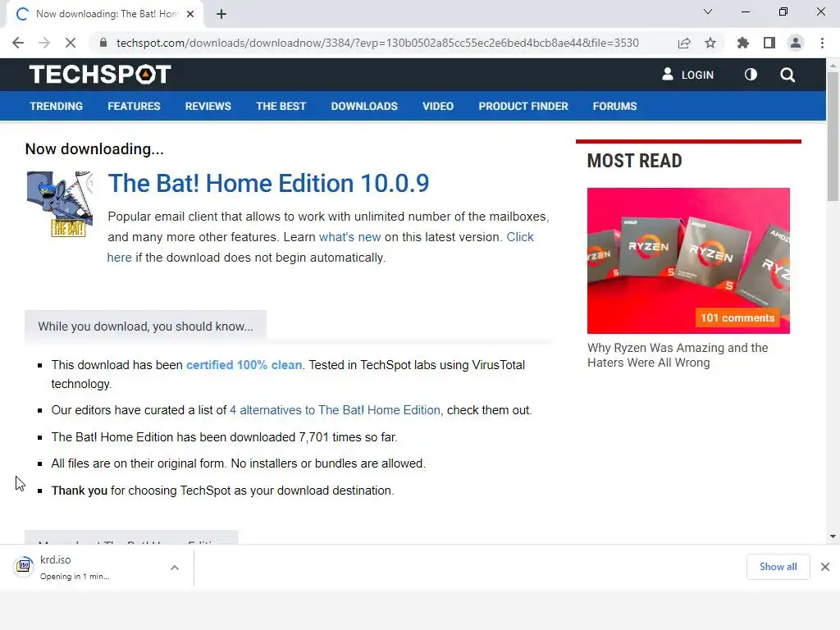The height and width of the screenshot is (630, 840).
Task: Click the address bar URL
Action: [377, 43]
